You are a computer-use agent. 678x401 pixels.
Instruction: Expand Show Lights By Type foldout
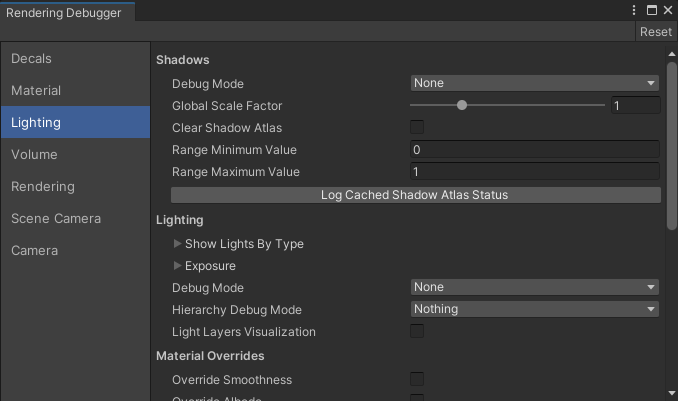pyautogui.click(x=178, y=244)
